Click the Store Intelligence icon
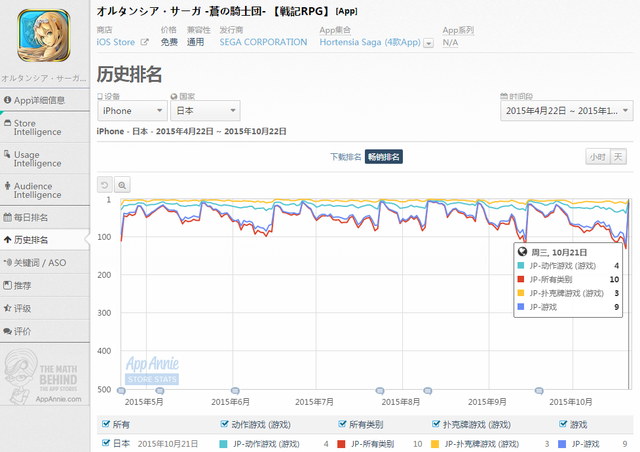The width and height of the screenshot is (640, 452). click(7, 123)
